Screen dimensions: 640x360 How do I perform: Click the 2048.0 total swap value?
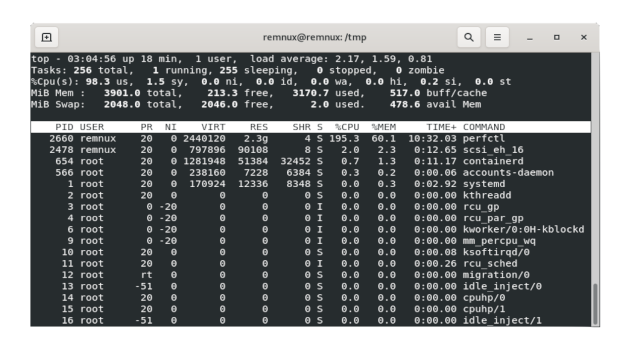click(122, 104)
